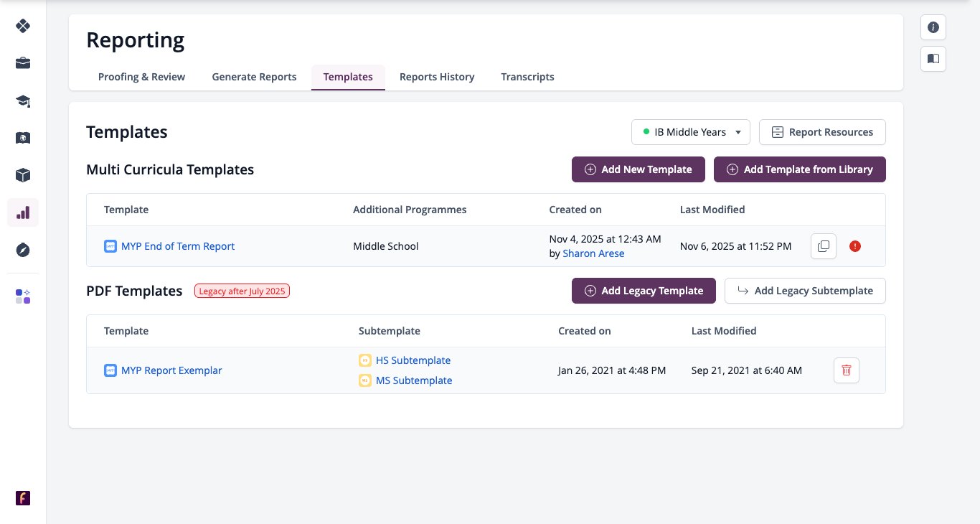The height and width of the screenshot is (524, 980).
Task: Open the briefcase icon in sidebar
Action: (23, 63)
